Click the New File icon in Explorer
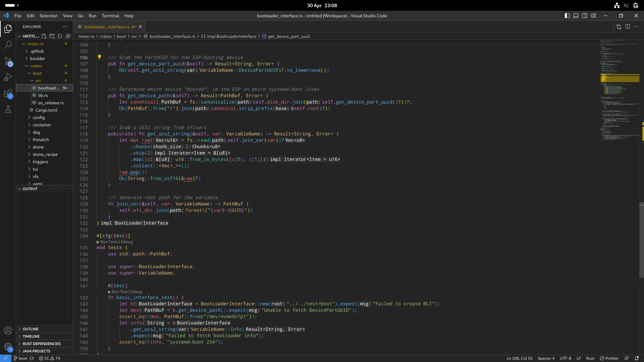Screen dimensions: 644x362 point(44,36)
